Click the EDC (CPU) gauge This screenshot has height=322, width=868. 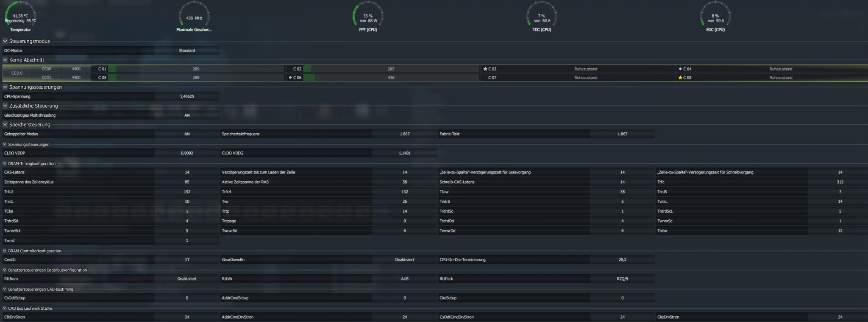[715, 17]
